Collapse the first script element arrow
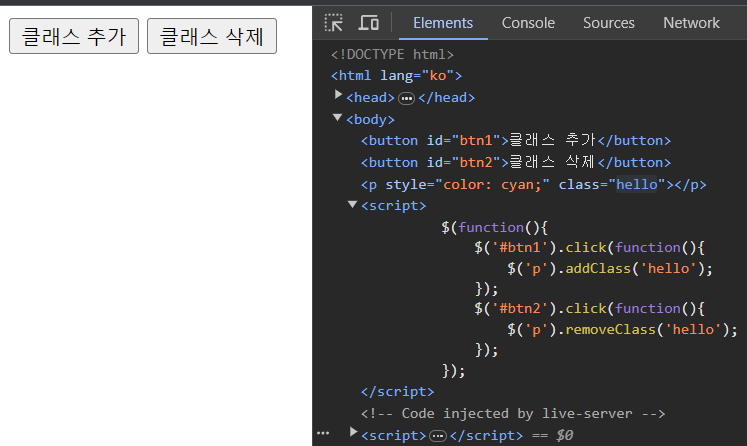747x446 pixels. point(353,204)
